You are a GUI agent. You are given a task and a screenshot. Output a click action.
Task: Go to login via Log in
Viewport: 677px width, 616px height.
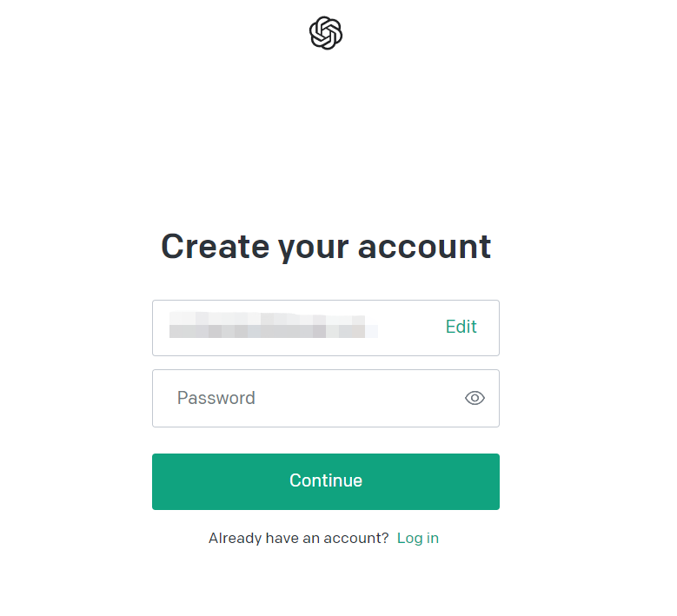click(x=417, y=538)
